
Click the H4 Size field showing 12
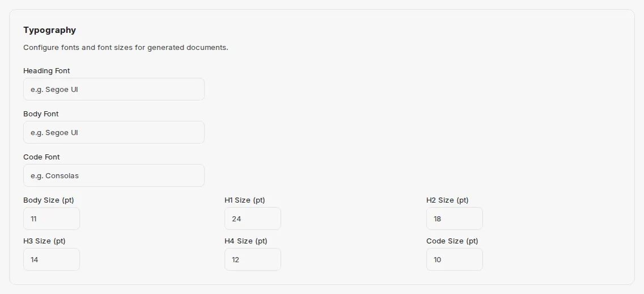click(253, 259)
